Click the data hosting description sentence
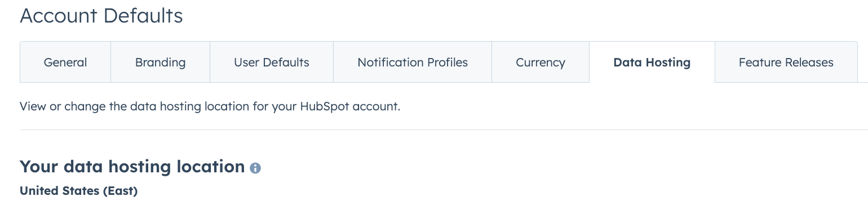This screenshot has width=868, height=205. (x=210, y=106)
